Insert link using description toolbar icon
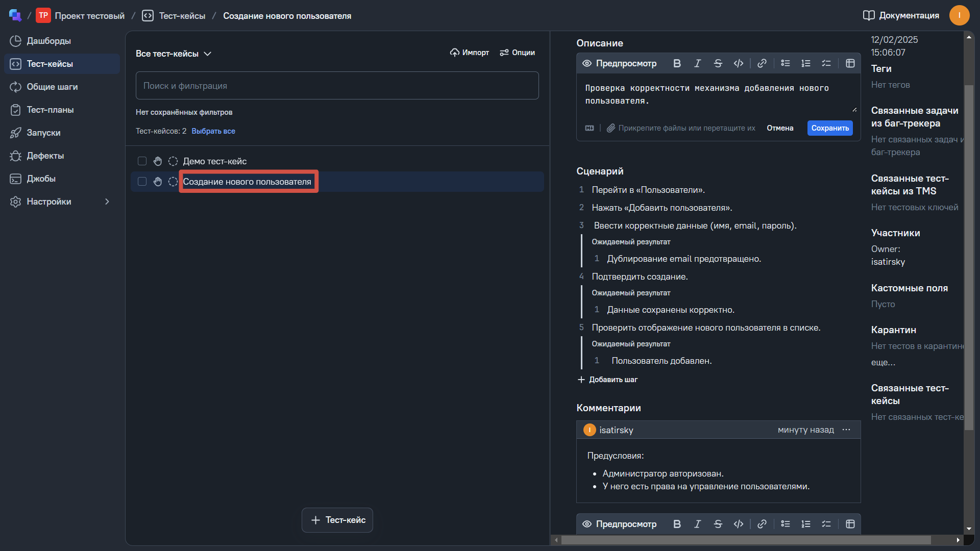The width and height of the screenshot is (980, 551). pyautogui.click(x=762, y=63)
